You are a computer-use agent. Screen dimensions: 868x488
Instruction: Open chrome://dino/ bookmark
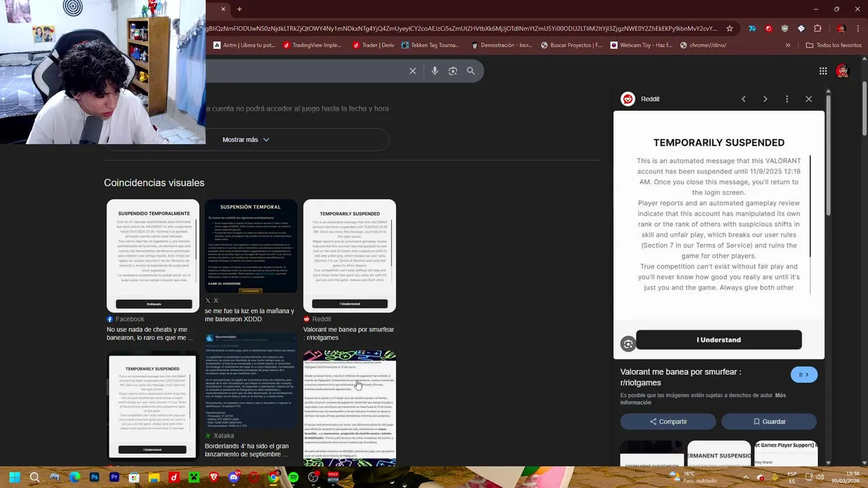(703, 45)
